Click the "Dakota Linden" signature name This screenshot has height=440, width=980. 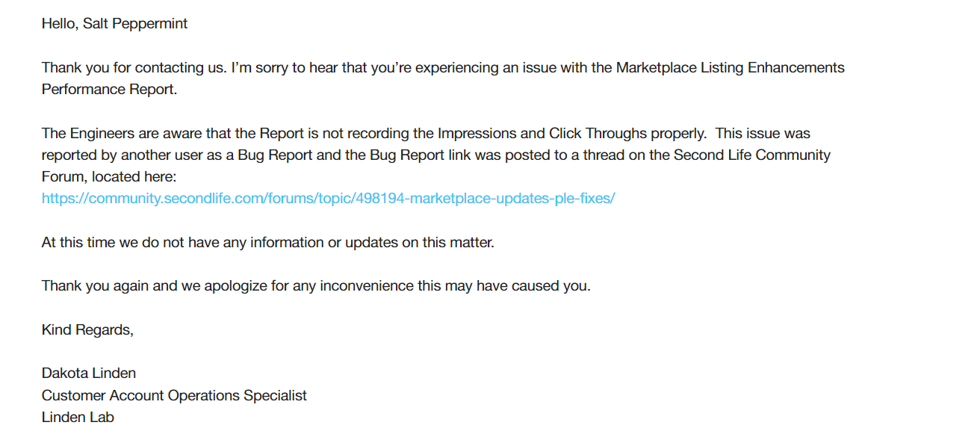(x=89, y=374)
